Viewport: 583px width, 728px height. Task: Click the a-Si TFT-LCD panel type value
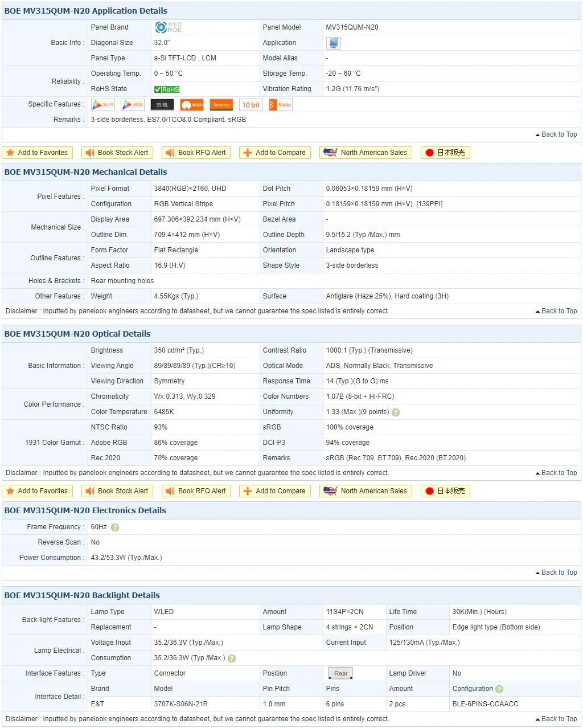185,58
